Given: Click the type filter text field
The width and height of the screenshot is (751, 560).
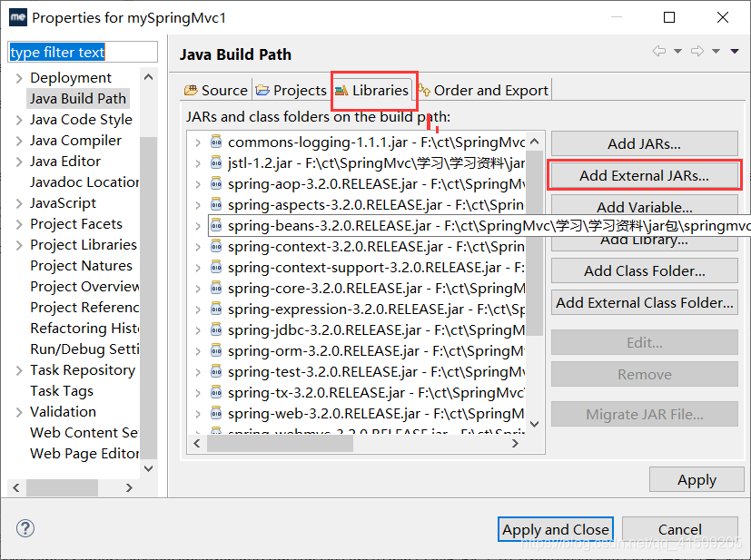Looking at the screenshot, I should click(x=83, y=52).
